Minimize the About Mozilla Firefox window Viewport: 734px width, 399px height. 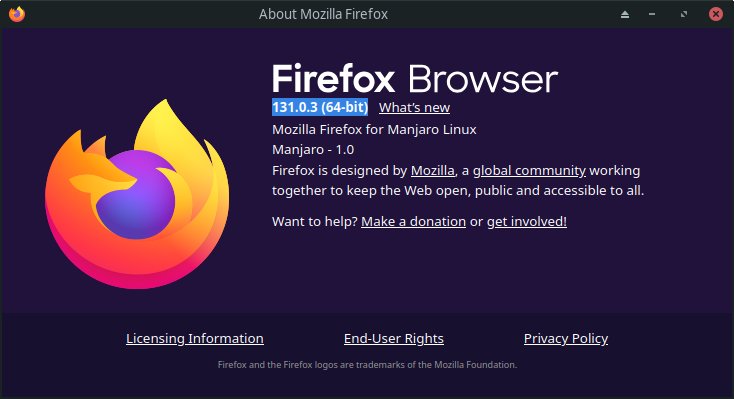[652, 15]
